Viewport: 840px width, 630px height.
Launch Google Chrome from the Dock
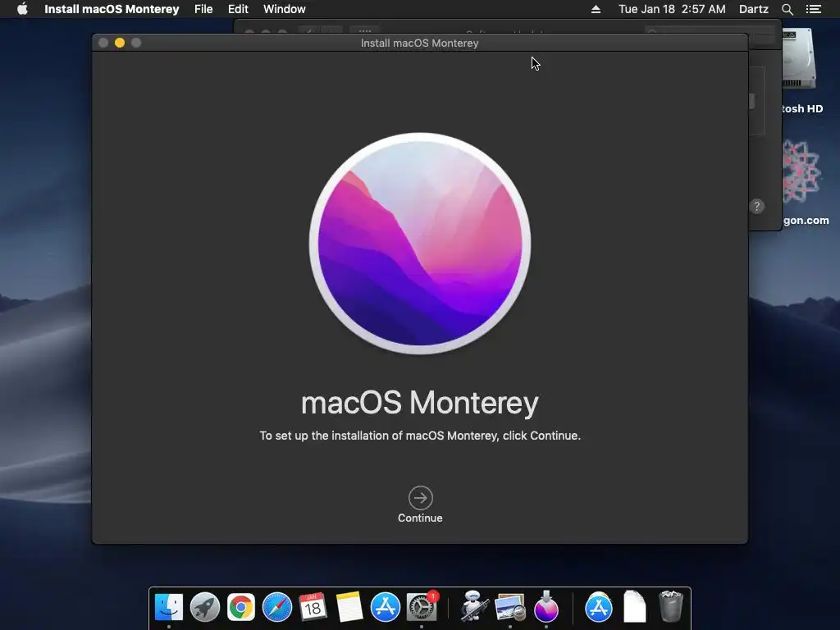coord(241,608)
